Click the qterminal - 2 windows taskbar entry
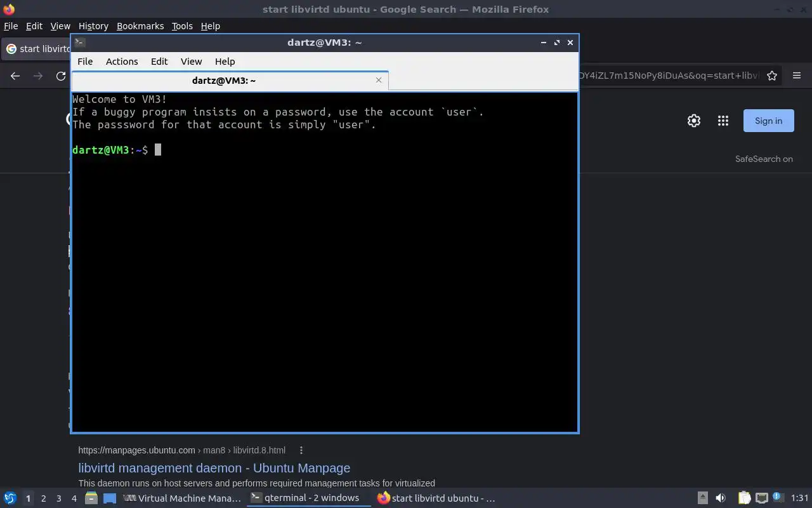The height and width of the screenshot is (508, 812). point(309,498)
